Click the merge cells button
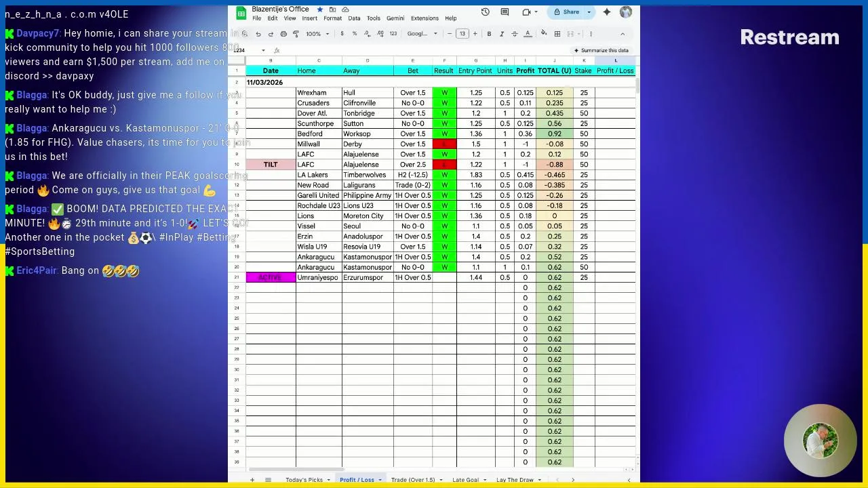This screenshot has height=488, width=868. point(570,34)
